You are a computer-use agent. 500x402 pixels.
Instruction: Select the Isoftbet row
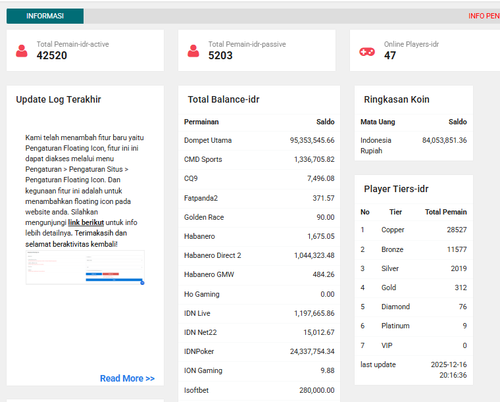point(259,390)
